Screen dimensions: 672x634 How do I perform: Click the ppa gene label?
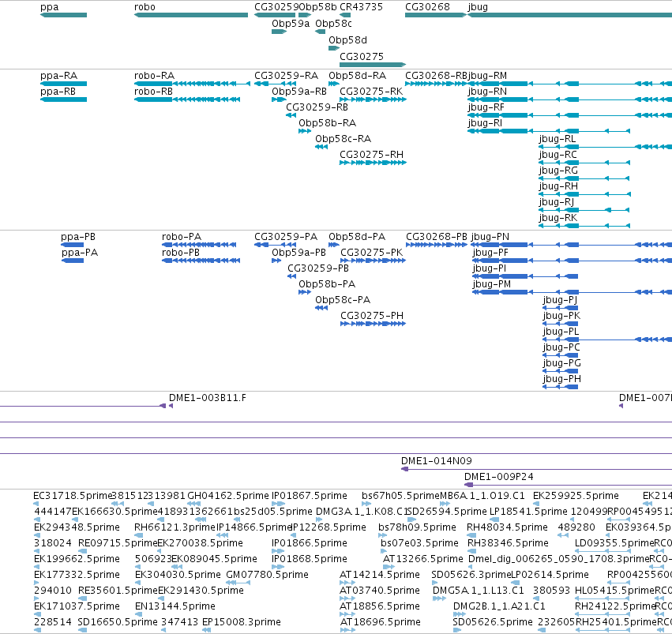click(x=49, y=7)
